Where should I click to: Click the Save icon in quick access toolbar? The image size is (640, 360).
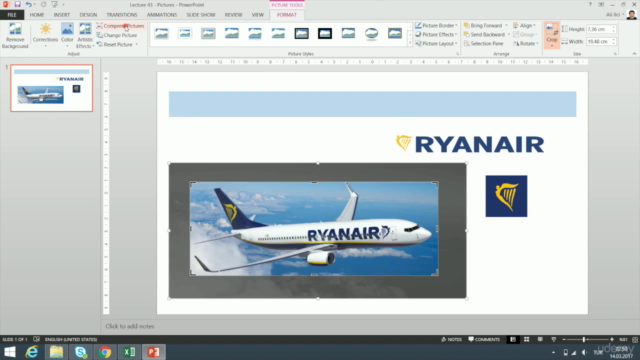(x=17, y=4)
